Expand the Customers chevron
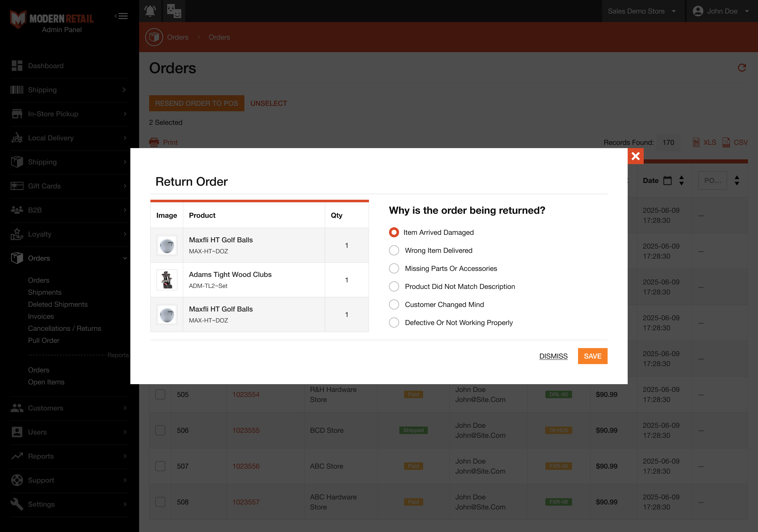This screenshot has height=532, width=758. click(x=125, y=408)
